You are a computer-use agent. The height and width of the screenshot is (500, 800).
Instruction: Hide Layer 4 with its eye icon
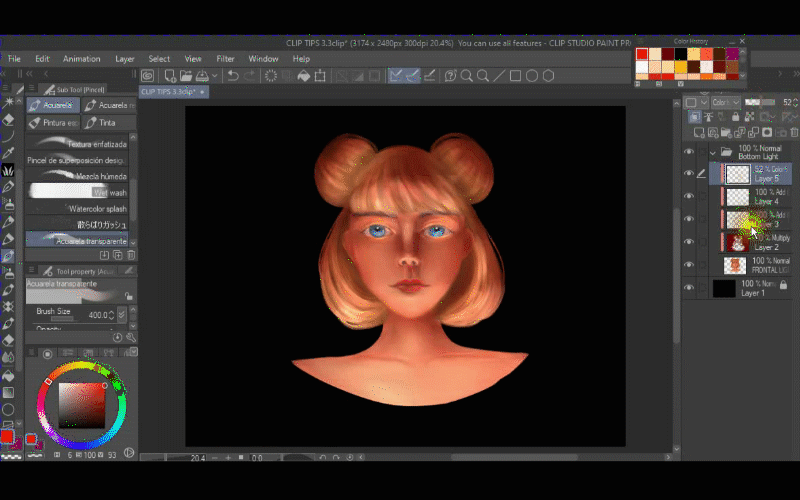688,196
